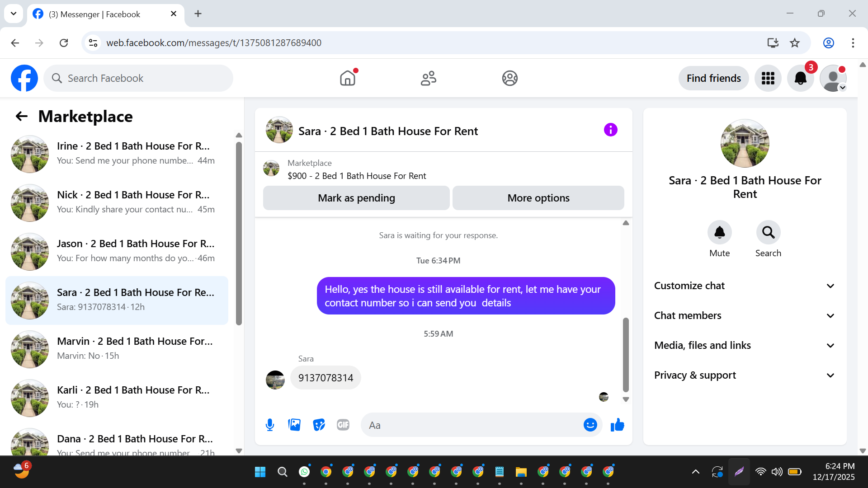The image size is (868, 488).
Task: Open the Friends tab in top navigation
Action: click(428, 78)
